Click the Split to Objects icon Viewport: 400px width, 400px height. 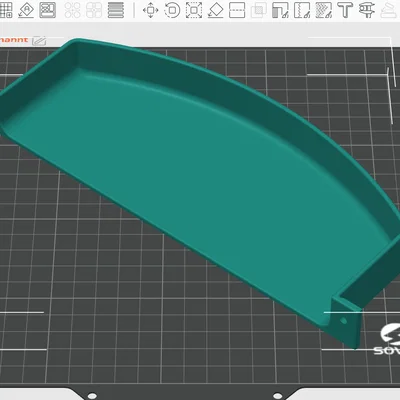72,10
